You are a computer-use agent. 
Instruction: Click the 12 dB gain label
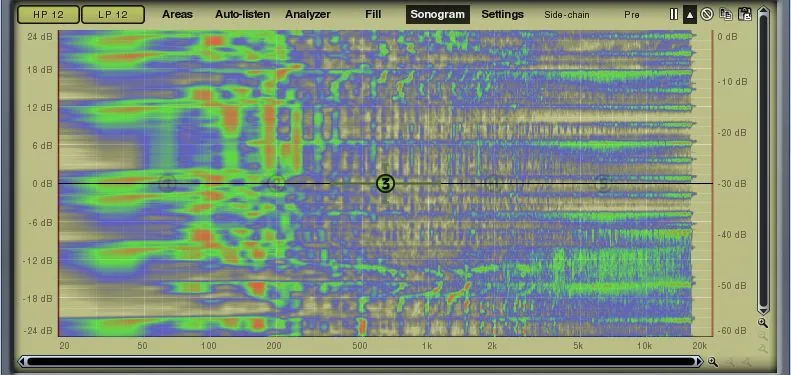pyautogui.click(x=39, y=108)
